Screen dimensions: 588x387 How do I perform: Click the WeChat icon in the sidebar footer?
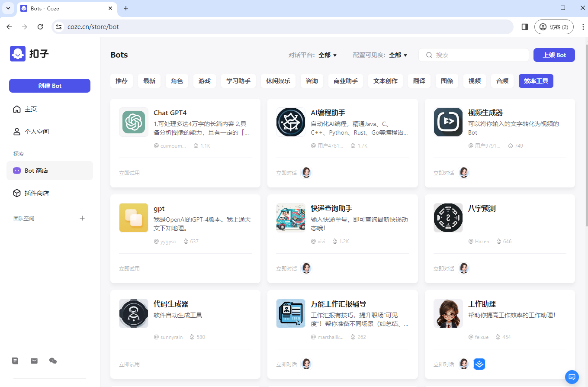53,361
